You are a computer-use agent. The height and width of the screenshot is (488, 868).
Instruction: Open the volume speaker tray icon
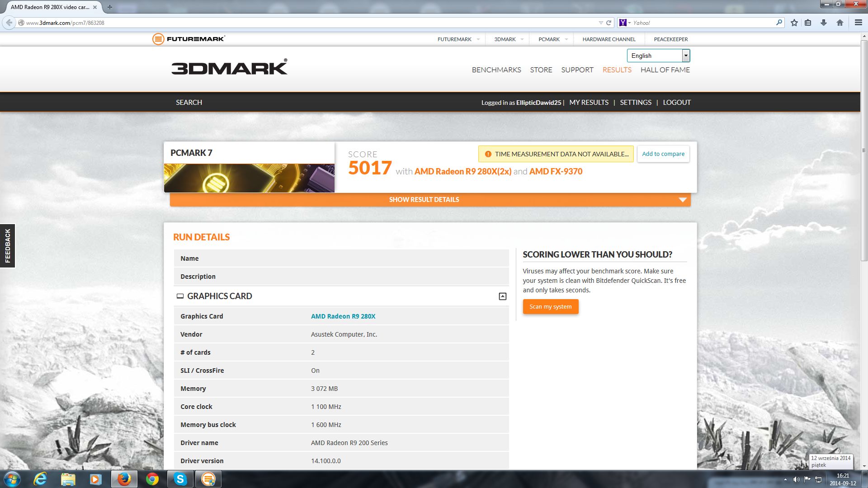pyautogui.click(x=796, y=479)
